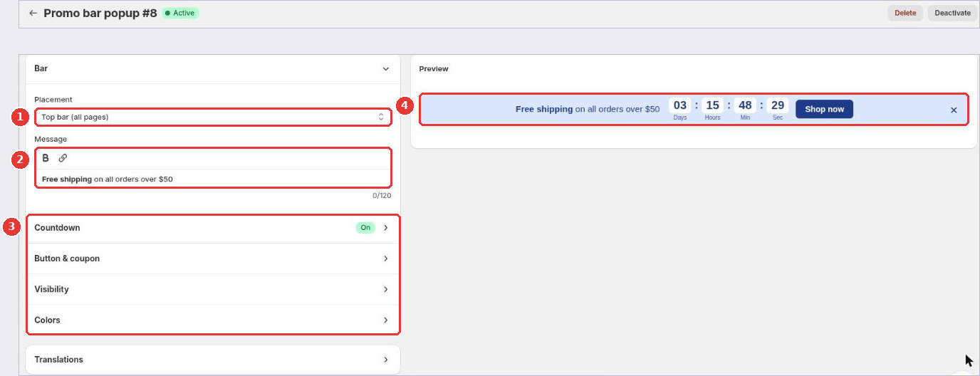Image resolution: width=980 pixels, height=376 pixels.
Task: Click the Countdown On badge
Action: tap(365, 228)
